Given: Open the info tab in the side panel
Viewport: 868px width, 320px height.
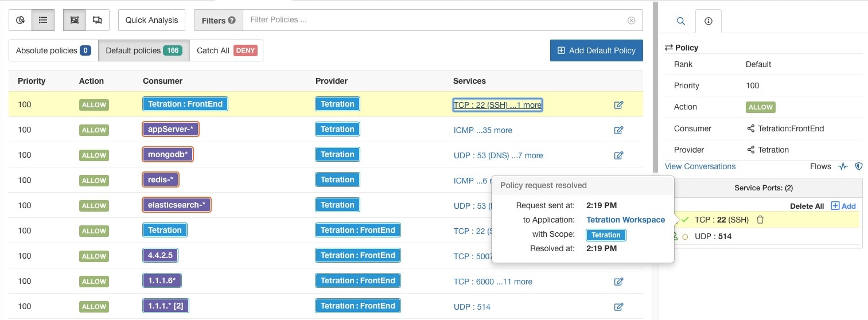Looking at the screenshot, I should tap(708, 21).
